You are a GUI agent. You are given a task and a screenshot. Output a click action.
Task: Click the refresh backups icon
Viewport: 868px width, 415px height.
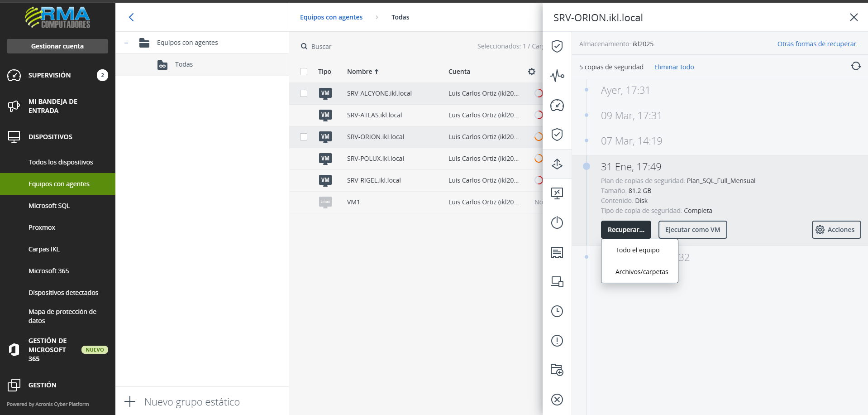855,66
